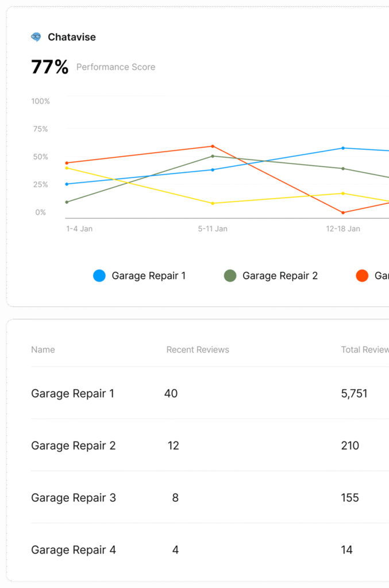This screenshot has height=588, width=389.
Task: Click green data point at 5-11 Jan
Action: (213, 156)
